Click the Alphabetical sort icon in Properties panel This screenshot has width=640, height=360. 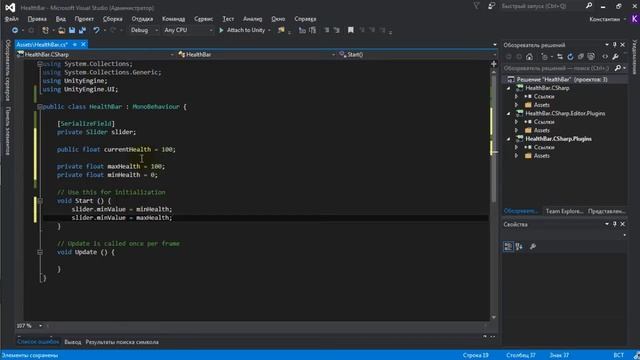pos(519,247)
